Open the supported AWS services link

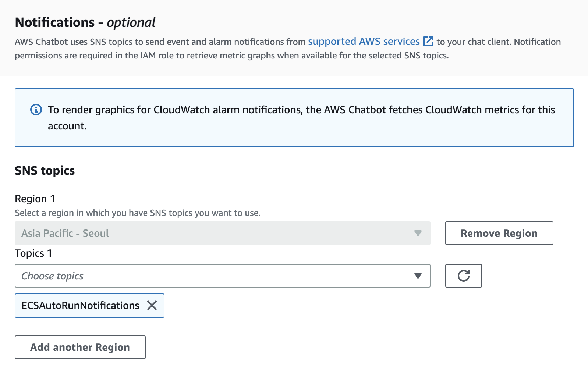point(364,42)
